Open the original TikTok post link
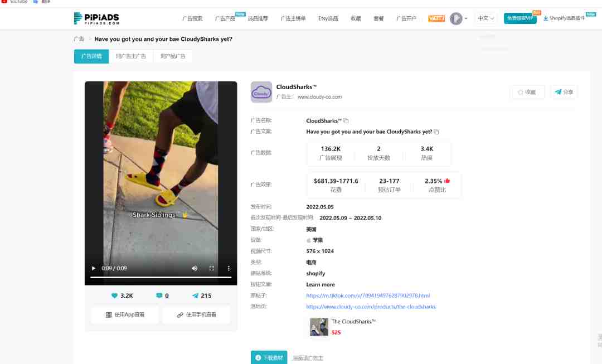602x364 pixels. [368, 295]
